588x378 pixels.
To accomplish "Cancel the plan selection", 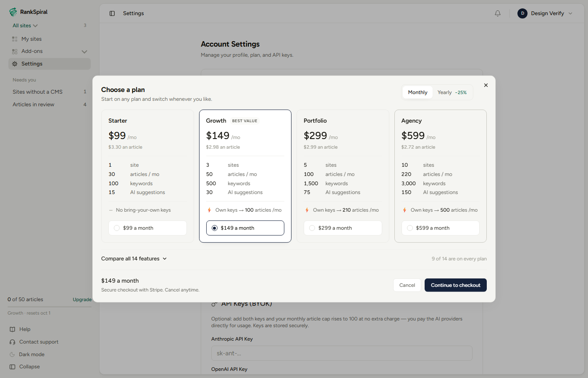I will [x=407, y=285].
